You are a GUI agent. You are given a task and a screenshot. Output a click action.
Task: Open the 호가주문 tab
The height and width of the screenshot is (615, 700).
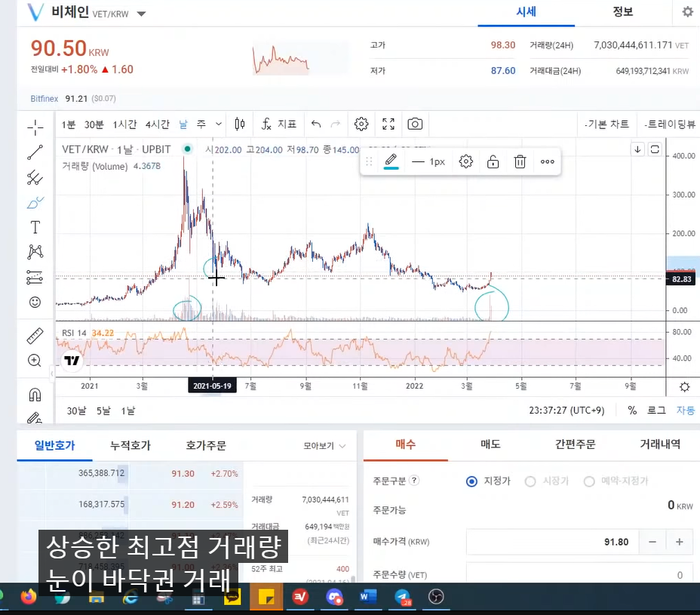(x=206, y=445)
